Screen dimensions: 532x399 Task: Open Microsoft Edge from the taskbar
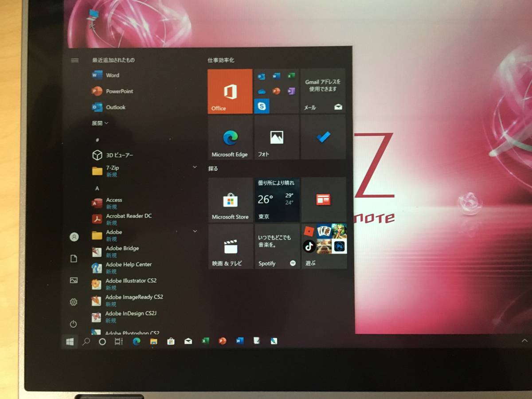coord(136,341)
